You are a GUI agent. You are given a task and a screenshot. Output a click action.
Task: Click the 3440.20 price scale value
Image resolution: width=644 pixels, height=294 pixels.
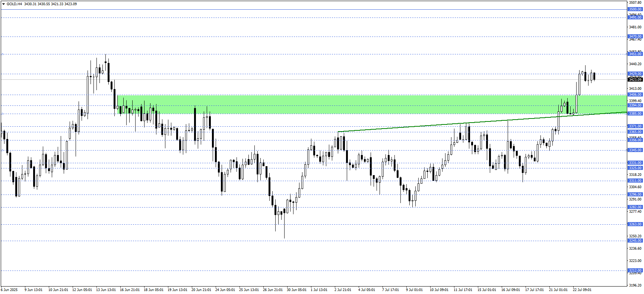tap(635, 64)
